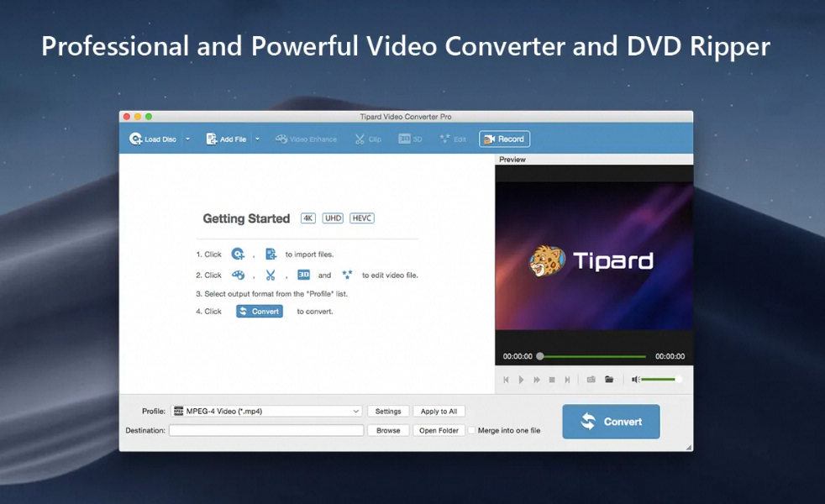This screenshot has width=825, height=504.
Task: Click the green fullscreen window button
Action: coord(149,116)
